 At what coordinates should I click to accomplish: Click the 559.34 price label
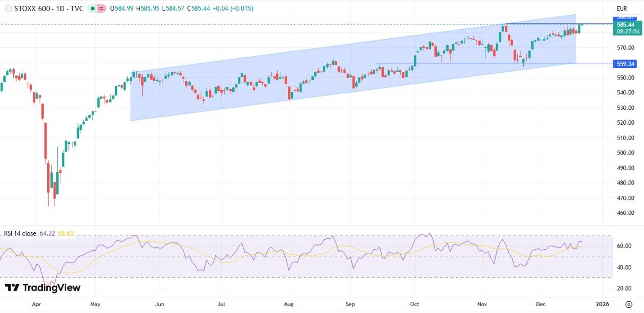pos(626,64)
